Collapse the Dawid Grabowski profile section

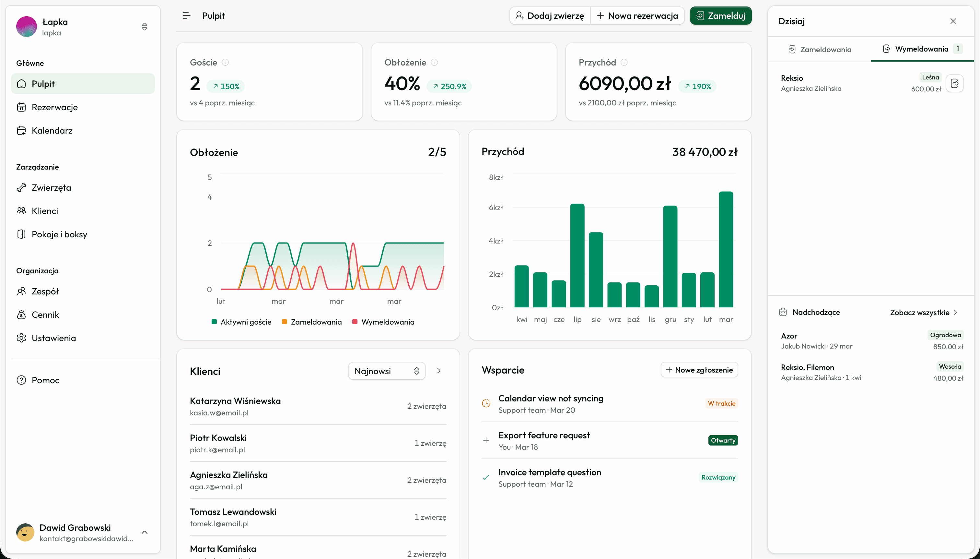pyautogui.click(x=145, y=532)
